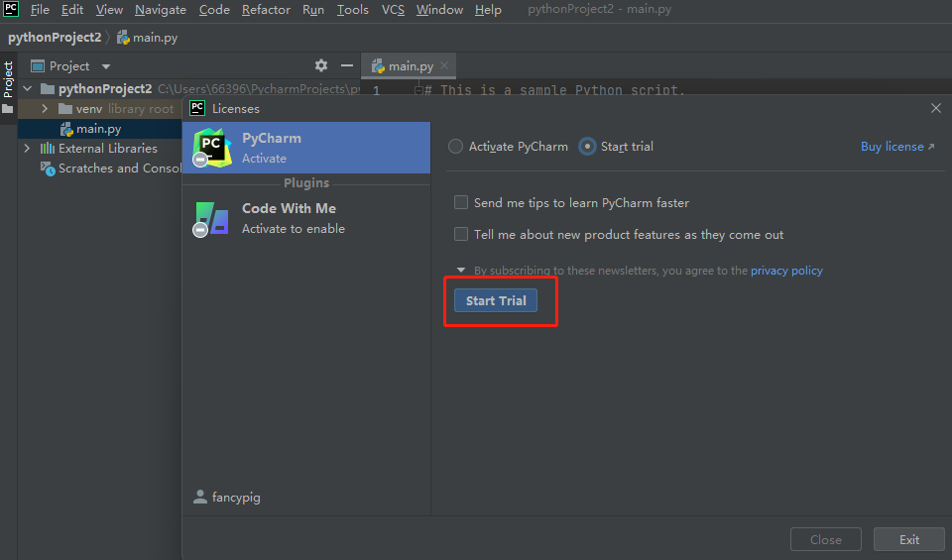Select the Activate PyCharm radio button

pyautogui.click(x=455, y=147)
